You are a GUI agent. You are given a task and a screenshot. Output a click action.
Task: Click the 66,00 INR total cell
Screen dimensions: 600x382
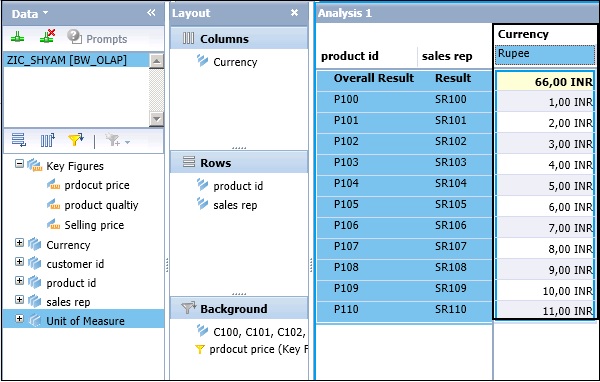point(545,82)
